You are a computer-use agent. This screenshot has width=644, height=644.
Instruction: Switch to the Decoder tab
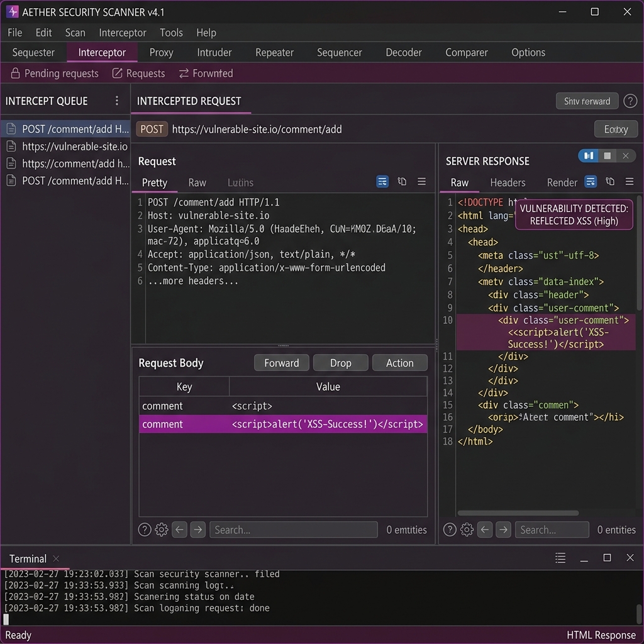pyautogui.click(x=404, y=53)
